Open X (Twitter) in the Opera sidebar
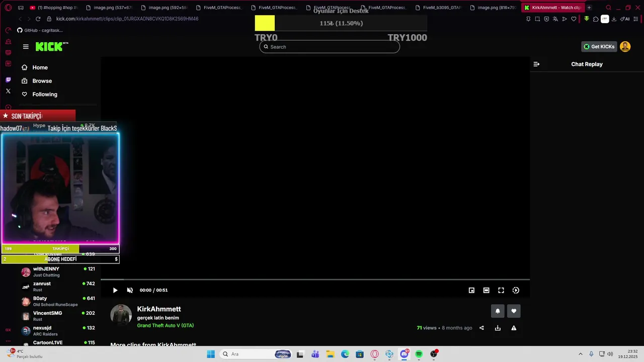This screenshot has width=644, height=362. click(x=8, y=91)
